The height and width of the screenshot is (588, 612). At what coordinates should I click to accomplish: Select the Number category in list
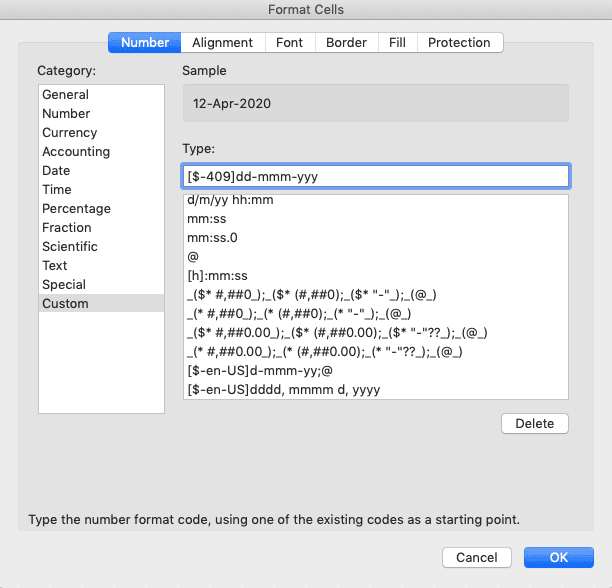(101, 114)
